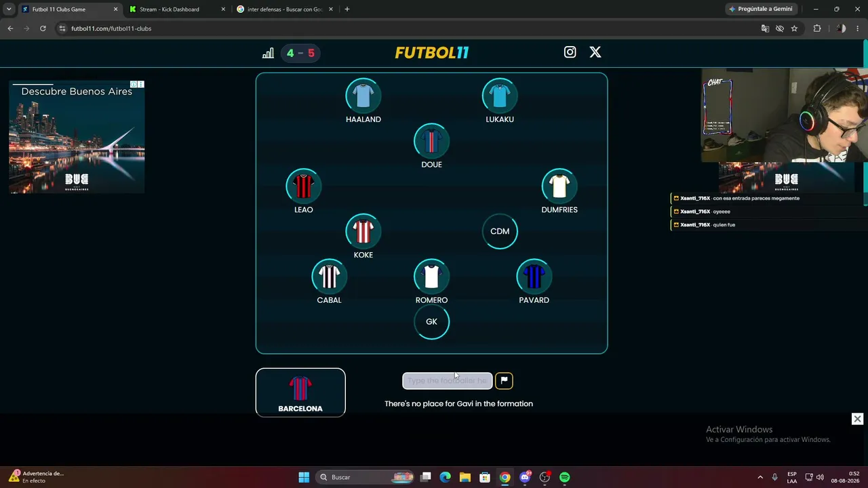Open Spotify from taskbar
This screenshot has width=868, height=488.
pos(565,477)
